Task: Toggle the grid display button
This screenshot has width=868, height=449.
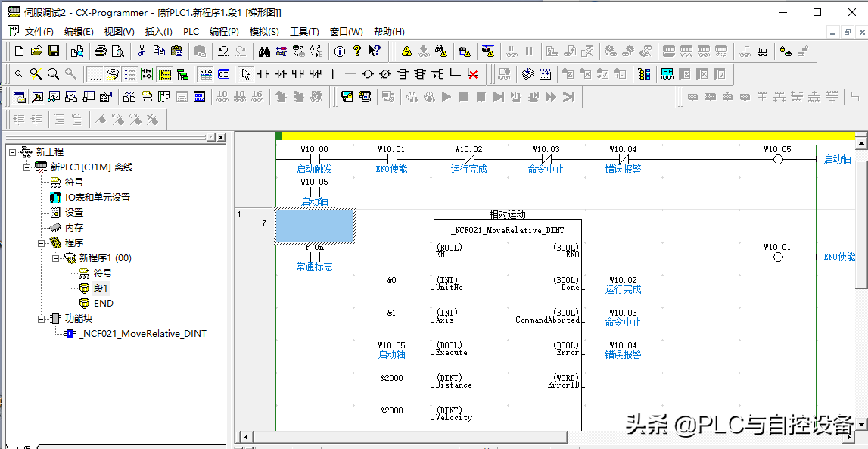Action: point(95,74)
